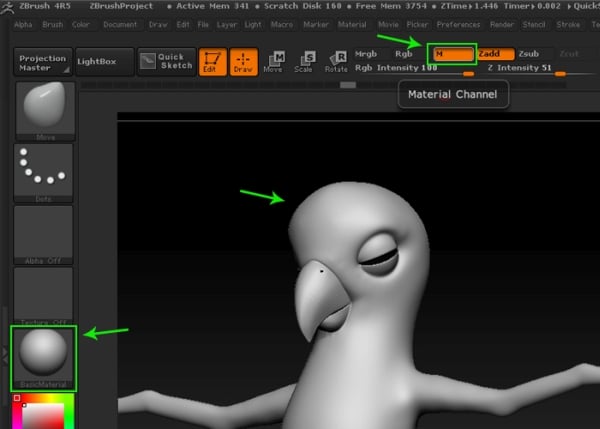Viewport: 600px width, 429px height.
Task: Select the Rotate transform tool
Action: [336, 63]
